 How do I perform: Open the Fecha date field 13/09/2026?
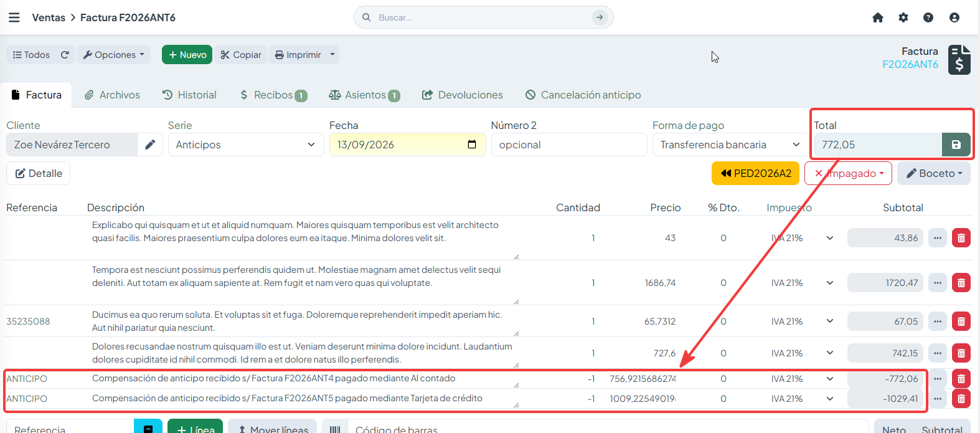pos(407,145)
